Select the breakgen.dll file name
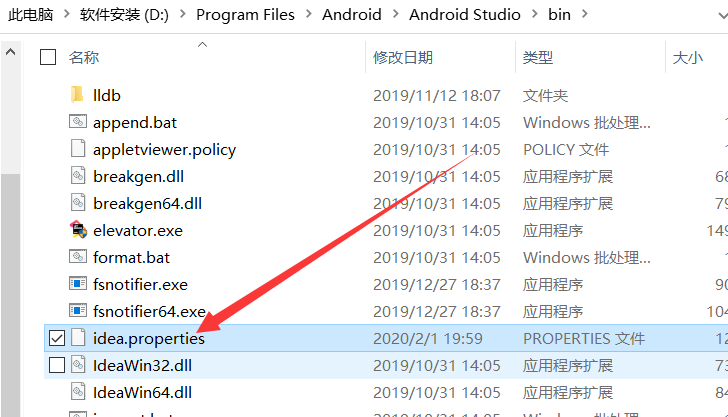 [x=138, y=176]
